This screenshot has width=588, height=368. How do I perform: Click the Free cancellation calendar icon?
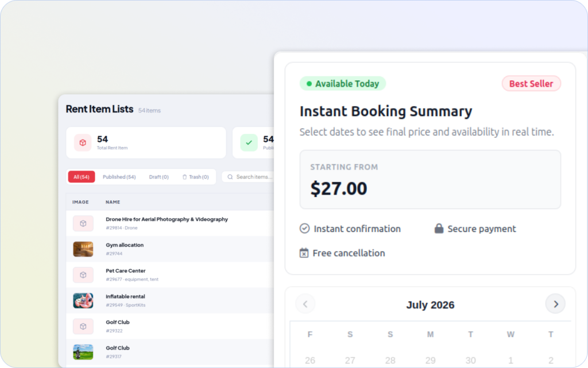point(304,253)
